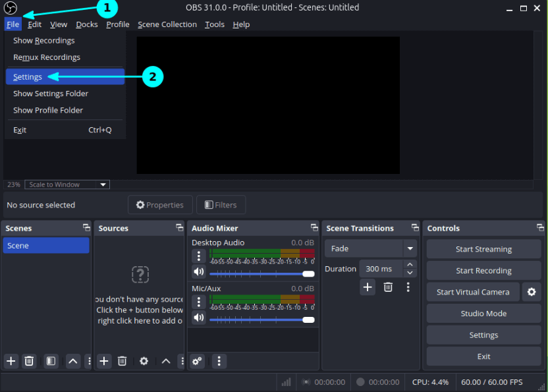Add a configurable transition with plus
The image size is (548, 392).
pyautogui.click(x=368, y=287)
